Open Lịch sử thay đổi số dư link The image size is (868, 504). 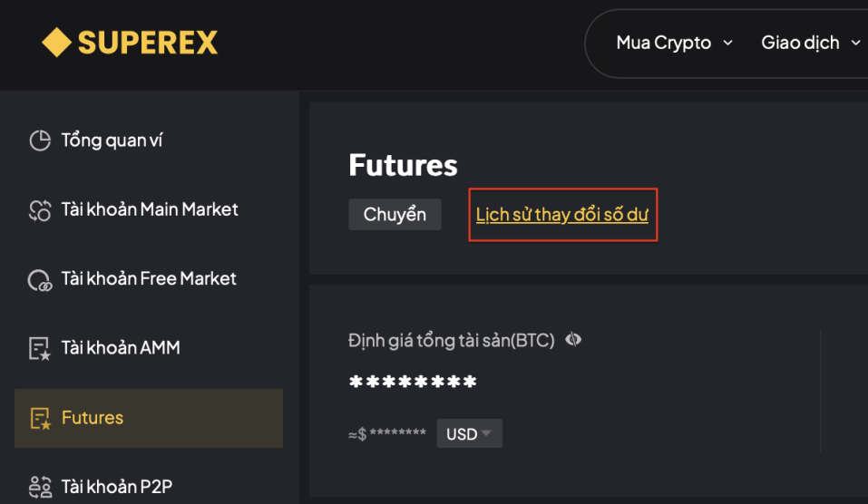pyautogui.click(x=561, y=215)
